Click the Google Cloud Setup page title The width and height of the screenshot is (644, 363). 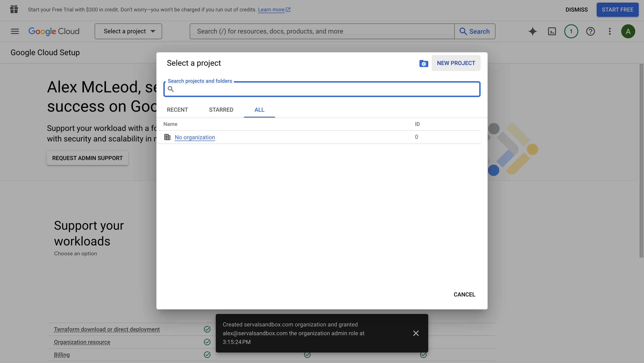45,53
